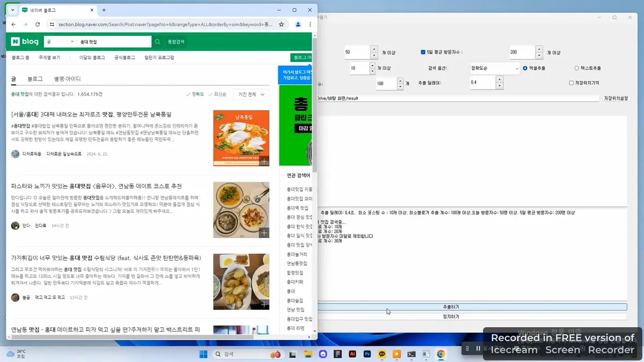Click the 다채로움 author avatar
The height and width of the screenshot is (362, 644).
(x=15, y=154)
